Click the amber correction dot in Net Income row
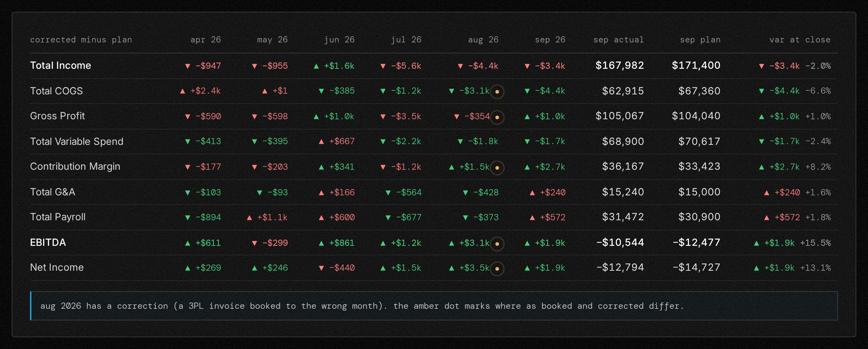The width and height of the screenshot is (868, 349). 497,269
